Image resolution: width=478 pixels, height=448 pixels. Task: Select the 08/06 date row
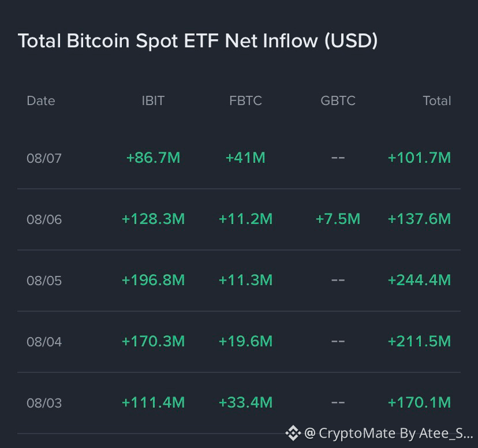pos(238,219)
